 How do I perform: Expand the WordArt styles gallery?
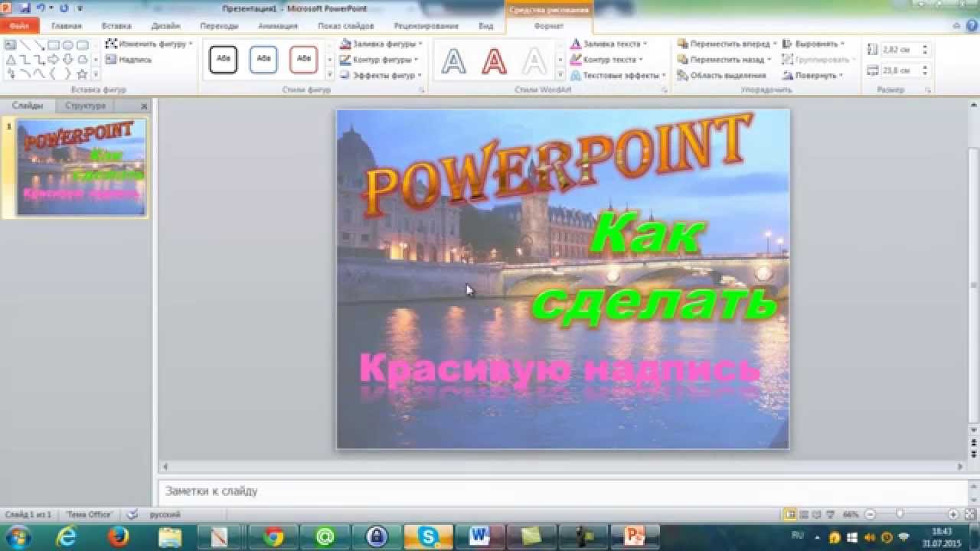(x=560, y=75)
